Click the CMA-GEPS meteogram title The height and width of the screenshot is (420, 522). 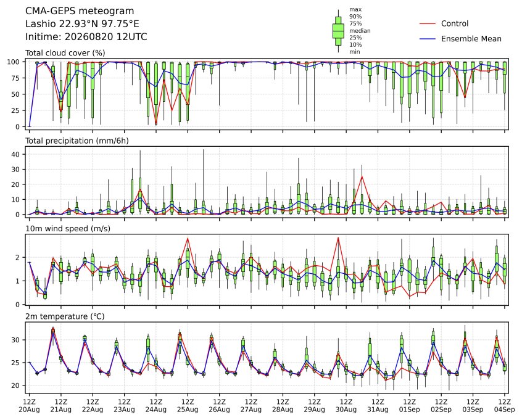(x=80, y=11)
